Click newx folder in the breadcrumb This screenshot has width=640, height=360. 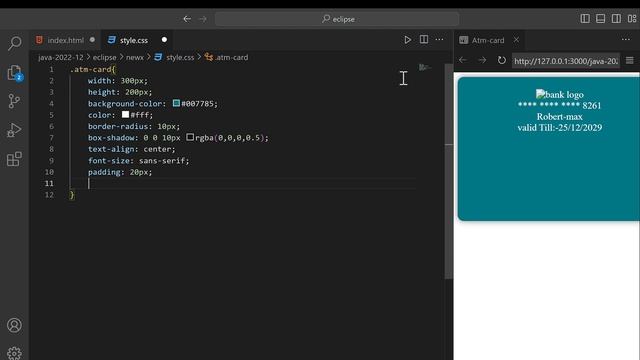point(135,57)
